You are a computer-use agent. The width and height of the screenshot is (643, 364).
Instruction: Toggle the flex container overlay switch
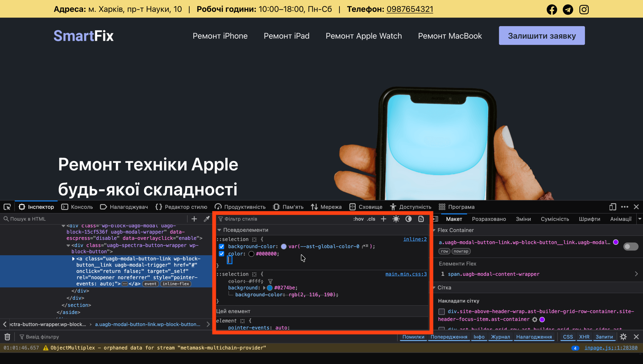(630, 246)
